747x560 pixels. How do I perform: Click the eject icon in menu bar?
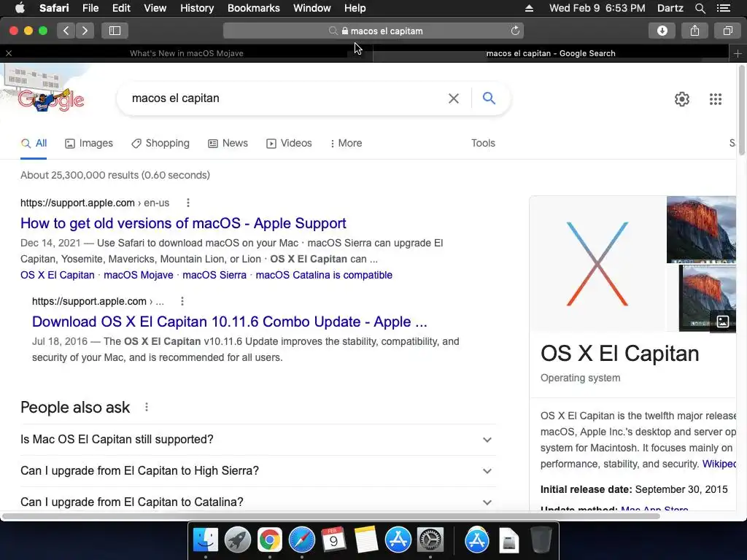530,8
